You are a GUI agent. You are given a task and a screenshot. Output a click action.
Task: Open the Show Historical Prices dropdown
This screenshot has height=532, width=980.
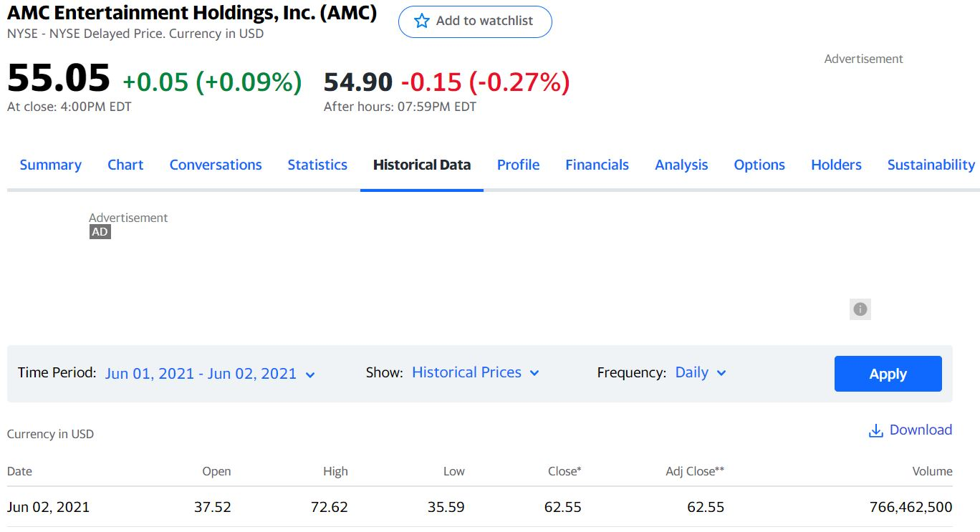pyautogui.click(x=476, y=373)
